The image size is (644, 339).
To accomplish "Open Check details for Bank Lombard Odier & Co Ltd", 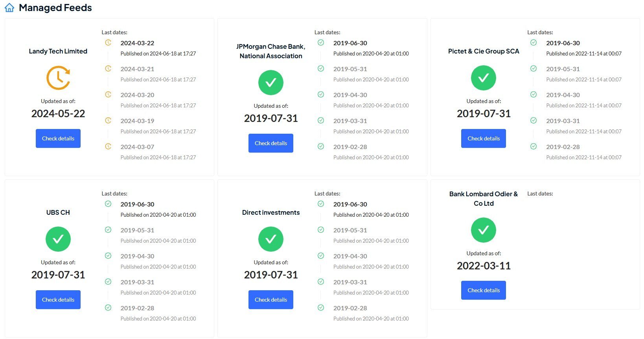I will [x=484, y=290].
